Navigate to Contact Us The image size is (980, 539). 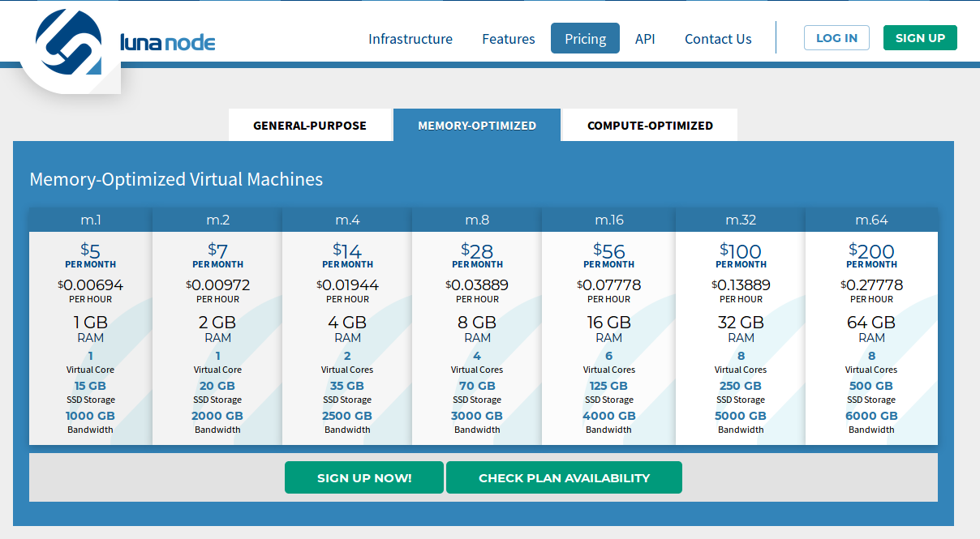click(718, 39)
